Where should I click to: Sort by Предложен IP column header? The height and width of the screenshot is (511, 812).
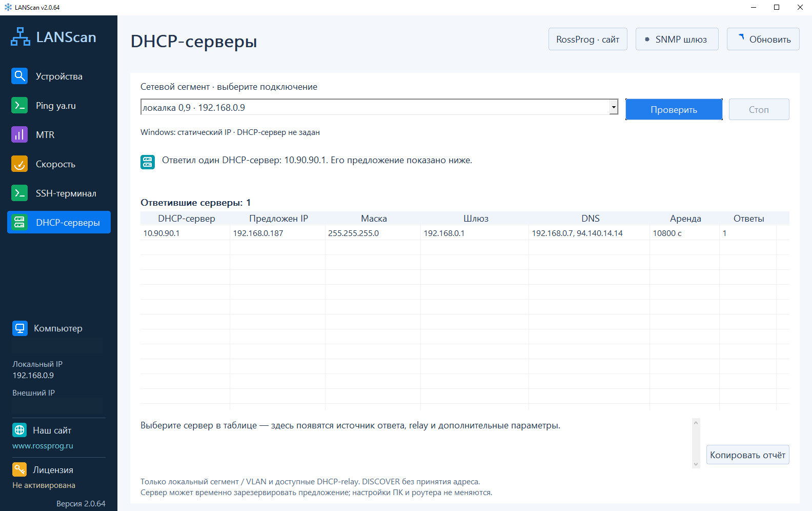[278, 219]
